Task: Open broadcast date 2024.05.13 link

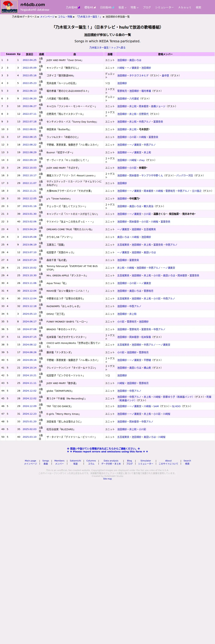Action: coord(29,314)
